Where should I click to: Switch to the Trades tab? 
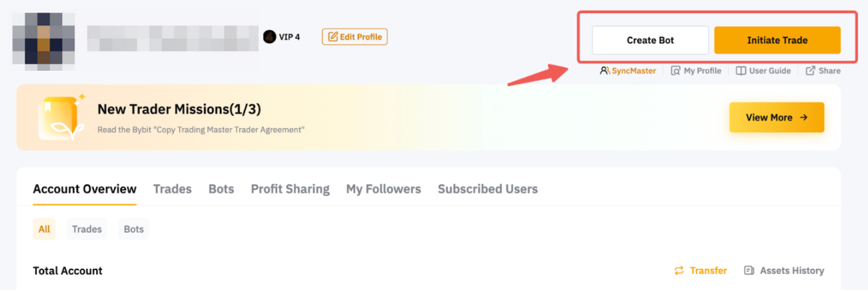click(172, 189)
